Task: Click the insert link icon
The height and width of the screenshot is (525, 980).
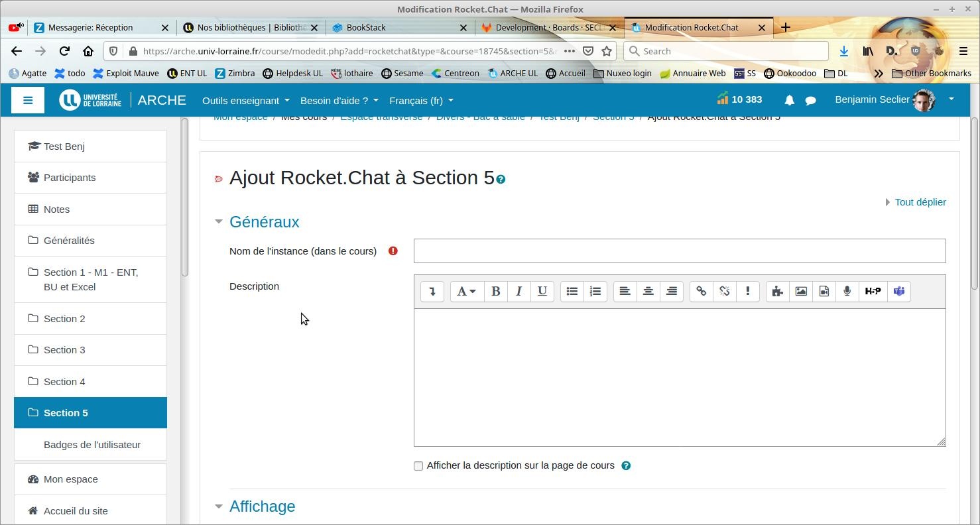Action: point(701,291)
